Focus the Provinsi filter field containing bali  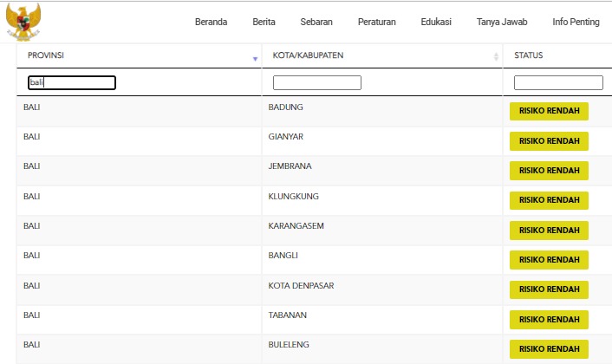coord(71,83)
